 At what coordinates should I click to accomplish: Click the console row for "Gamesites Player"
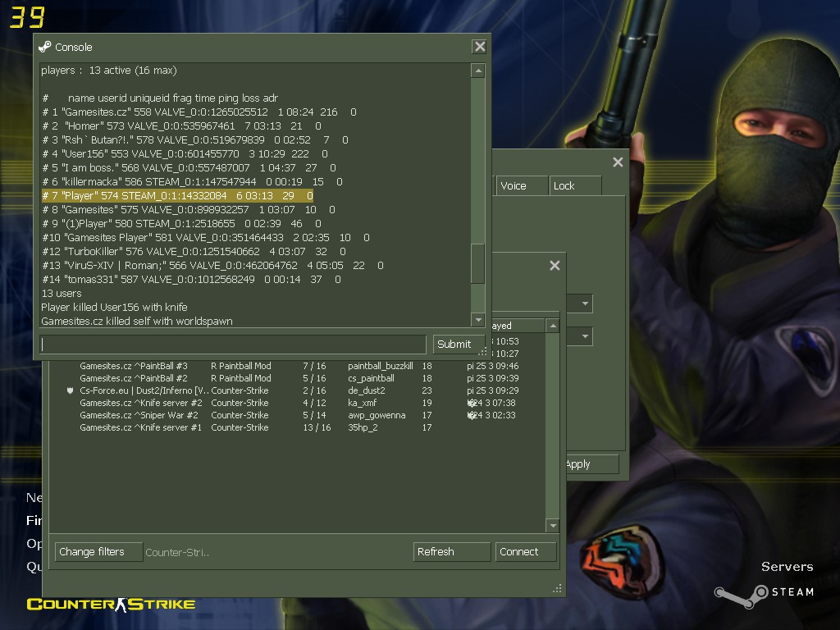click(x=206, y=237)
